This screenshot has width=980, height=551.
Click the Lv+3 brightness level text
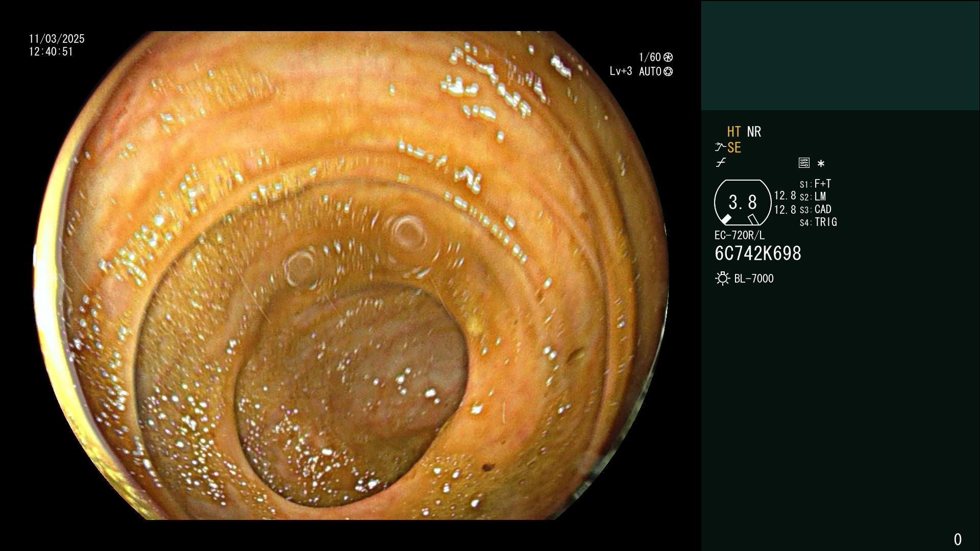(x=621, y=71)
